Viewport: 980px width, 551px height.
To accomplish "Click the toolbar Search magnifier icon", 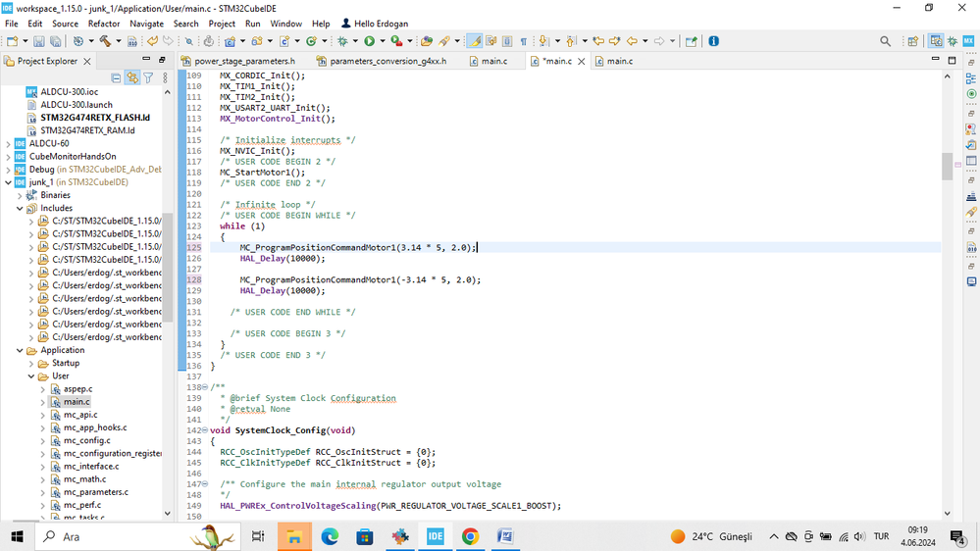I will [885, 41].
